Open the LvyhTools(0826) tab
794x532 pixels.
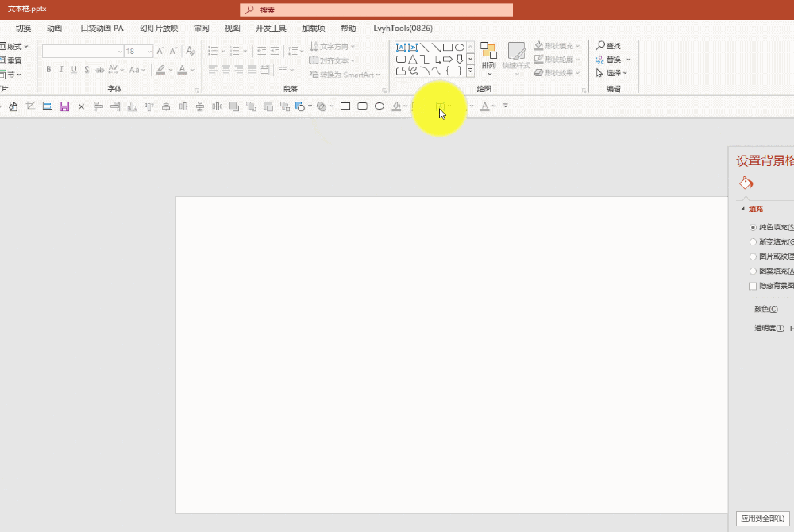tap(403, 29)
